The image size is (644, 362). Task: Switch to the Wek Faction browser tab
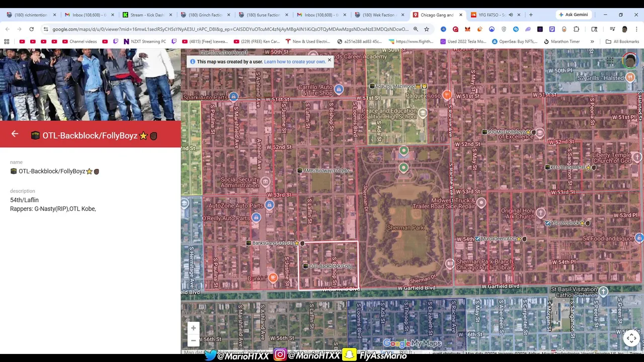(379, 15)
